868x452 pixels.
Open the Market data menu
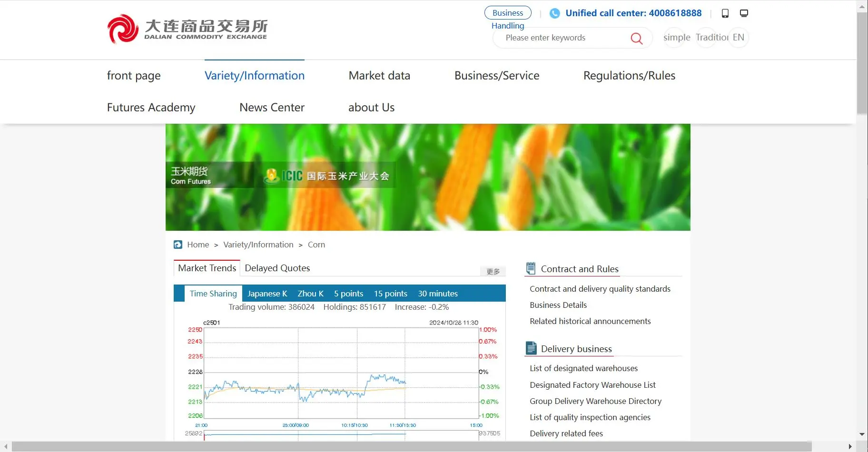coord(379,76)
